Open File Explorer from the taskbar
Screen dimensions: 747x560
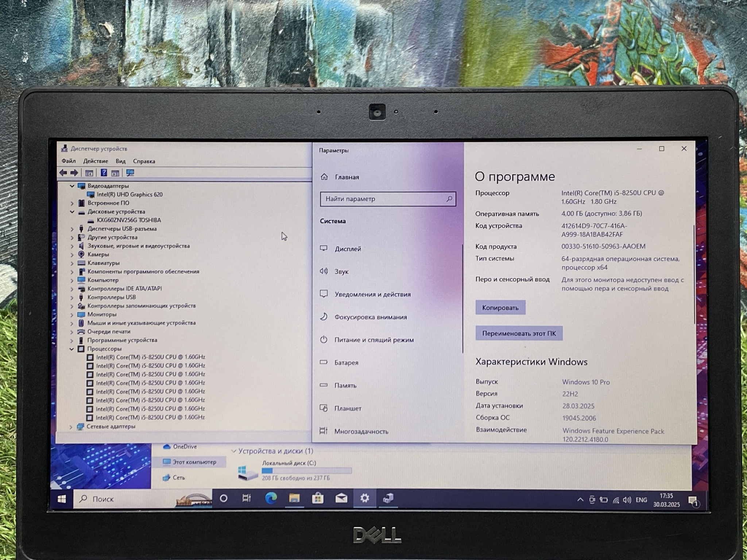click(294, 498)
